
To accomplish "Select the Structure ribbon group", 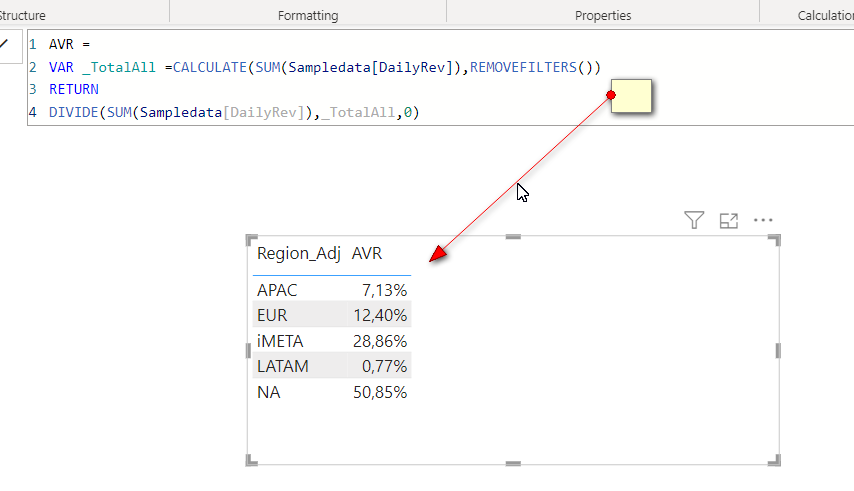I will pyautogui.click(x=22, y=15).
